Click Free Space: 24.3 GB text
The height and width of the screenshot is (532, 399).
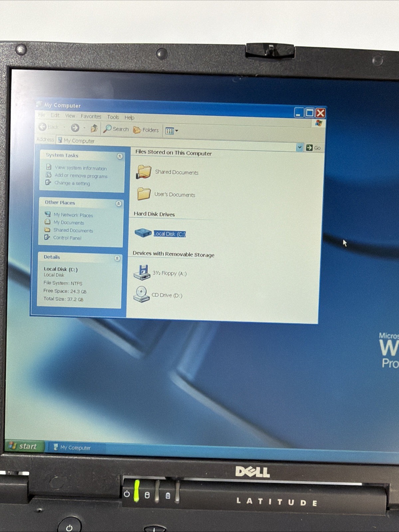point(65,291)
